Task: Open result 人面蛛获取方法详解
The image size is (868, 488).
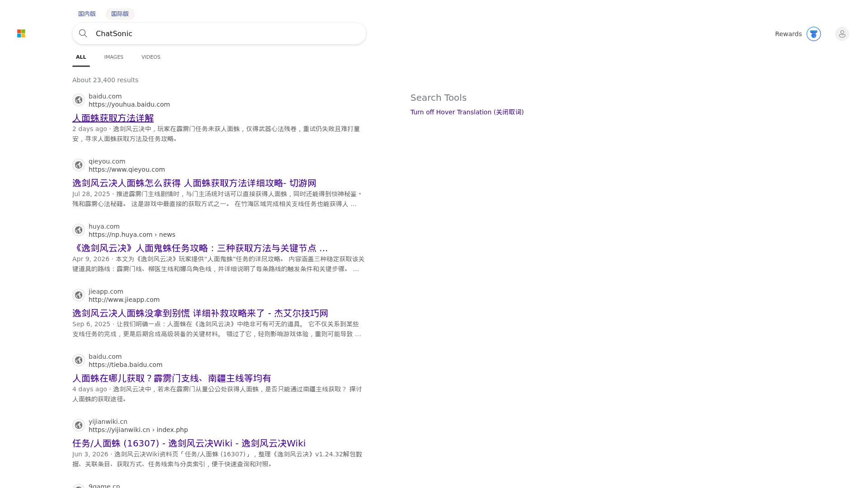Action: [113, 118]
